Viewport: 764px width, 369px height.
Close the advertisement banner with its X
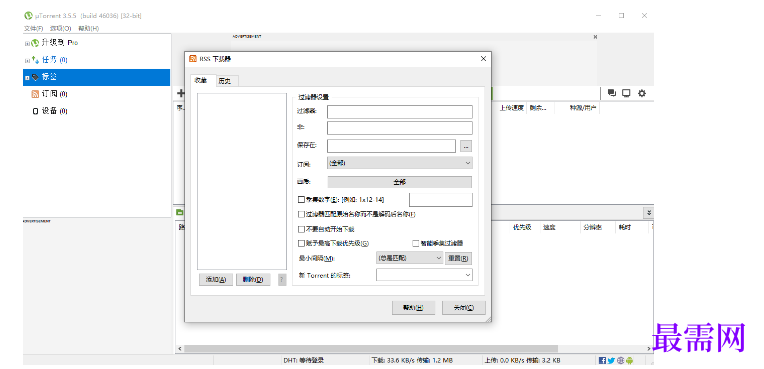tap(595, 37)
